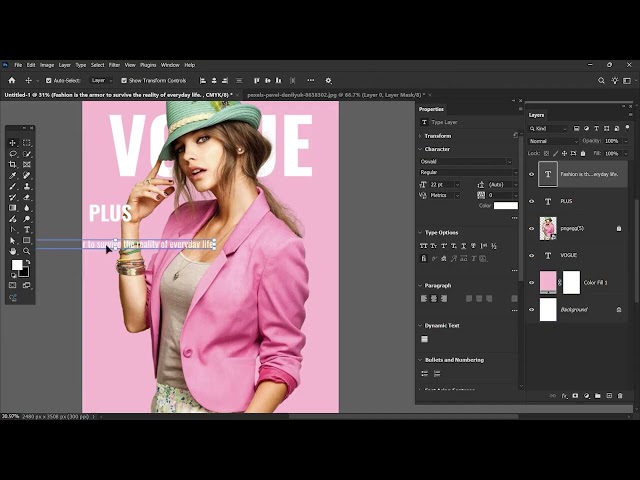The width and height of the screenshot is (640, 480).
Task: Hide the VOGUE text layer
Action: (531, 256)
